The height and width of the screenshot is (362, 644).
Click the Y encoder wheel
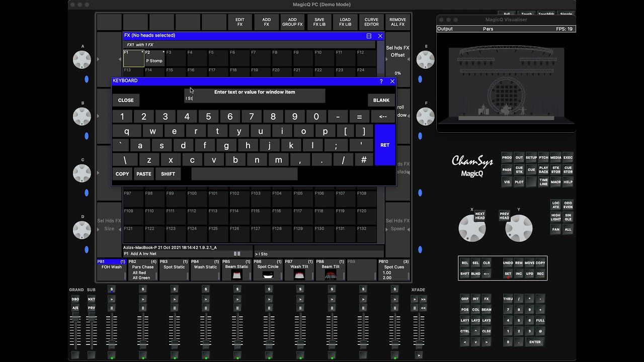coord(519,228)
